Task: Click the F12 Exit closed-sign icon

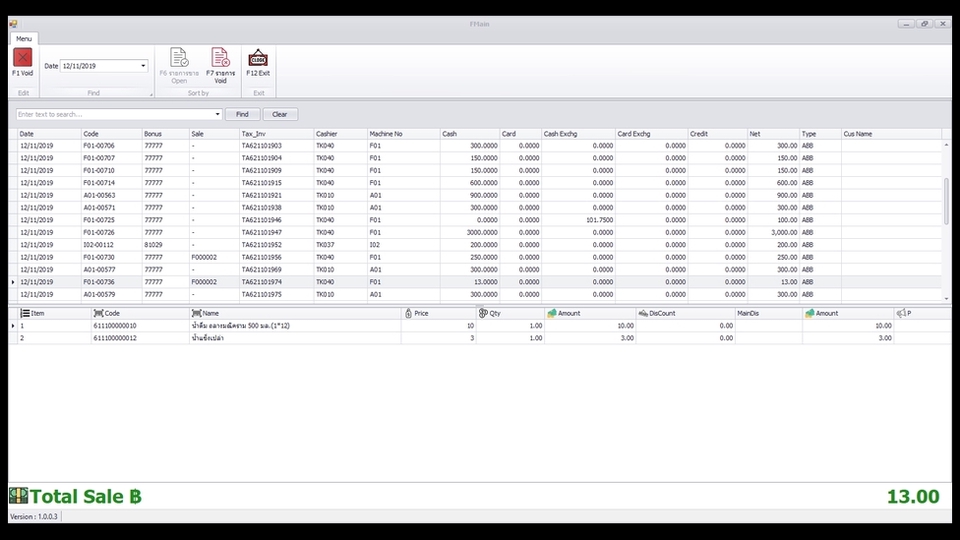Action: [258, 58]
